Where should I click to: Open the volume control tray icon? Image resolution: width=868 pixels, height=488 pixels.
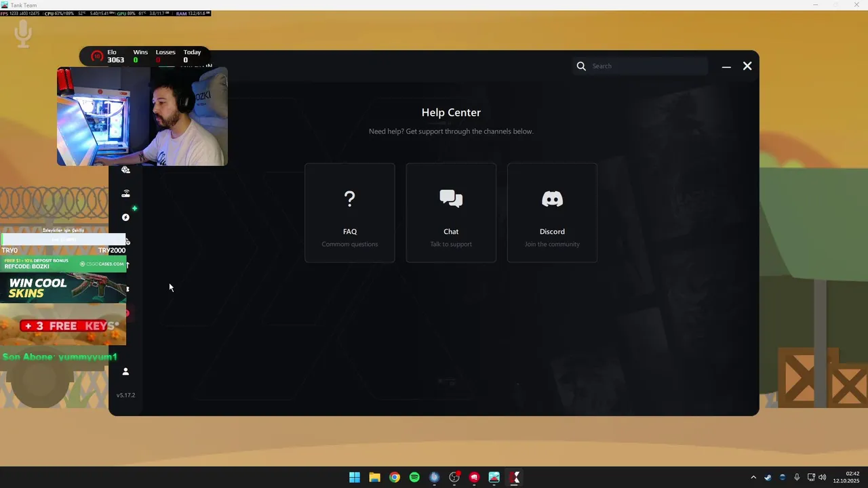point(823,477)
